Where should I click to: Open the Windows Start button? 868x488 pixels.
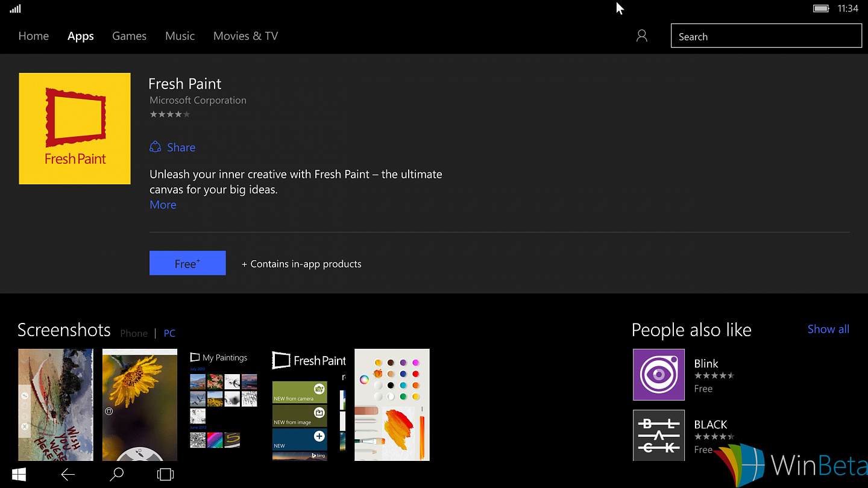point(19,475)
